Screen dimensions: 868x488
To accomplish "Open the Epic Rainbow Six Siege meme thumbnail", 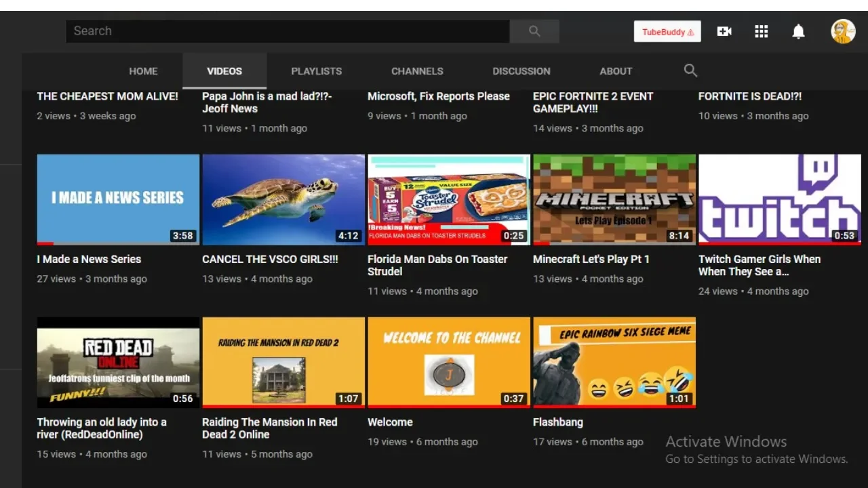I will (614, 363).
